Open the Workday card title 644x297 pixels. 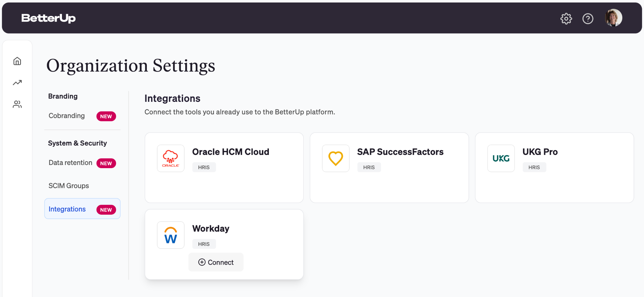pyautogui.click(x=211, y=228)
